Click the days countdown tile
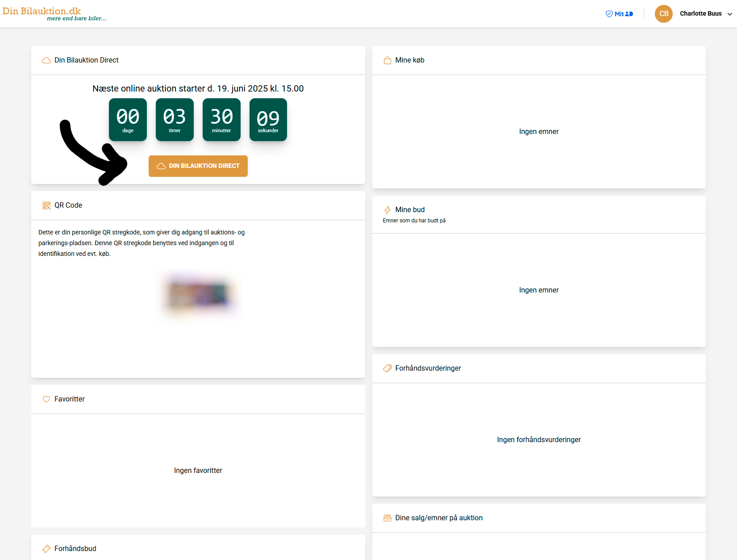 pos(128,120)
